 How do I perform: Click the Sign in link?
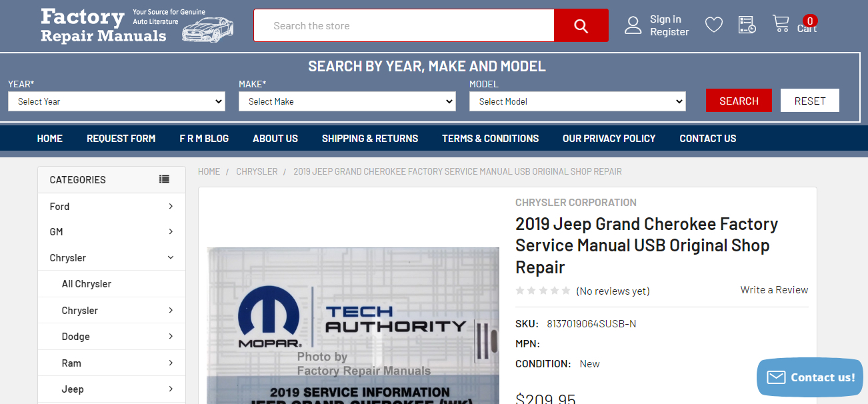click(x=665, y=19)
